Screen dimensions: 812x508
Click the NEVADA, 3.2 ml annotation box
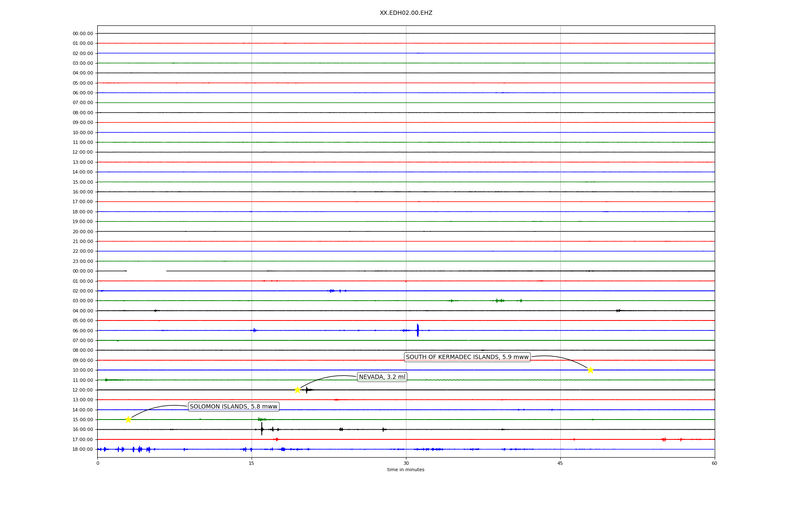point(382,377)
